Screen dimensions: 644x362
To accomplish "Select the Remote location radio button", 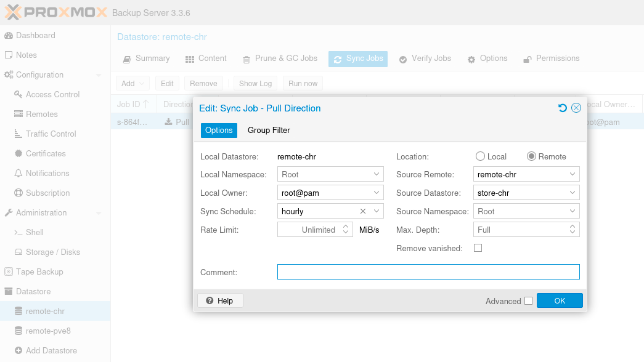I will tap(531, 156).
